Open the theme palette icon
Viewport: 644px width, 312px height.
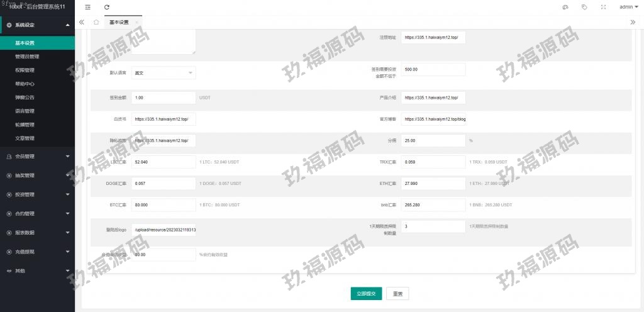pos(565,7)
